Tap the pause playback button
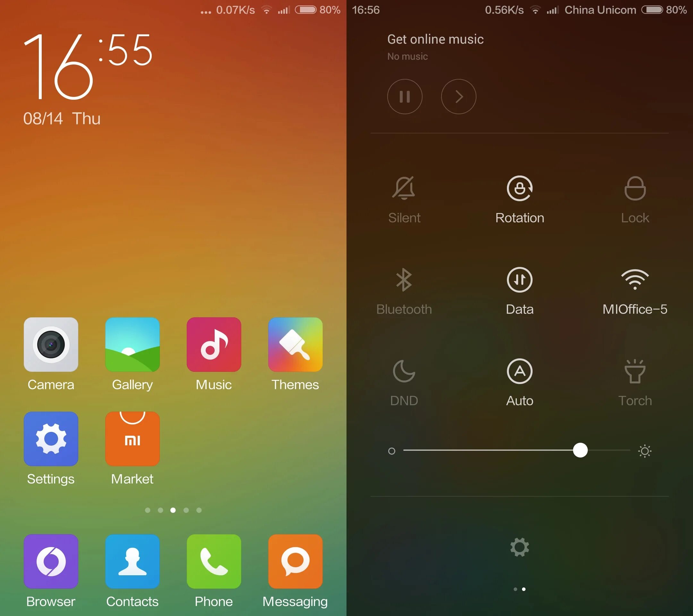The width and height of the screenshot is (693, 616). [404, 96]
